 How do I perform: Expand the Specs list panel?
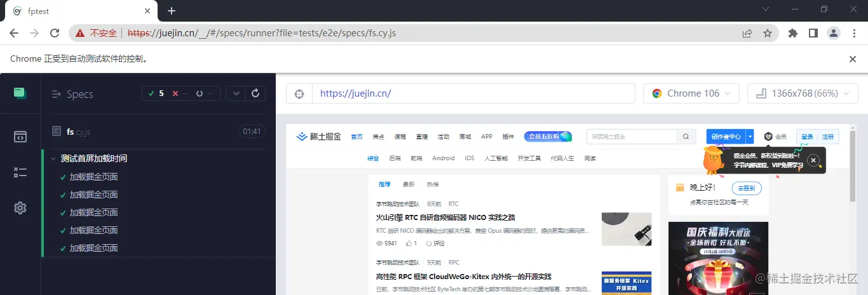click(x=72, y=94)
